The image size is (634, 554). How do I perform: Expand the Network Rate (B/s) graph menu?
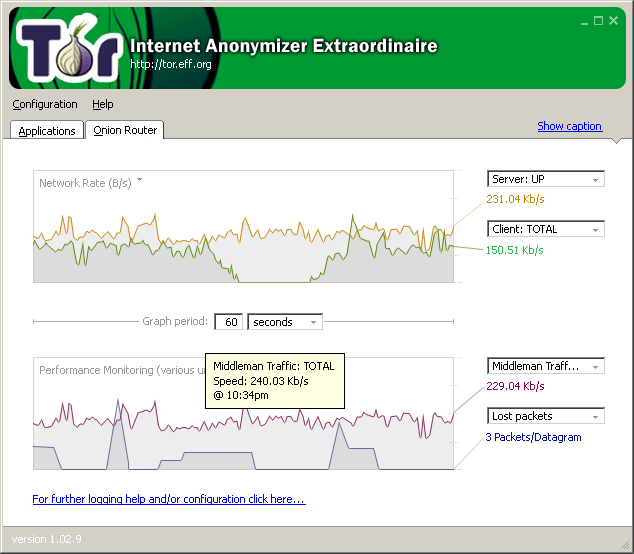click(140, 181)
